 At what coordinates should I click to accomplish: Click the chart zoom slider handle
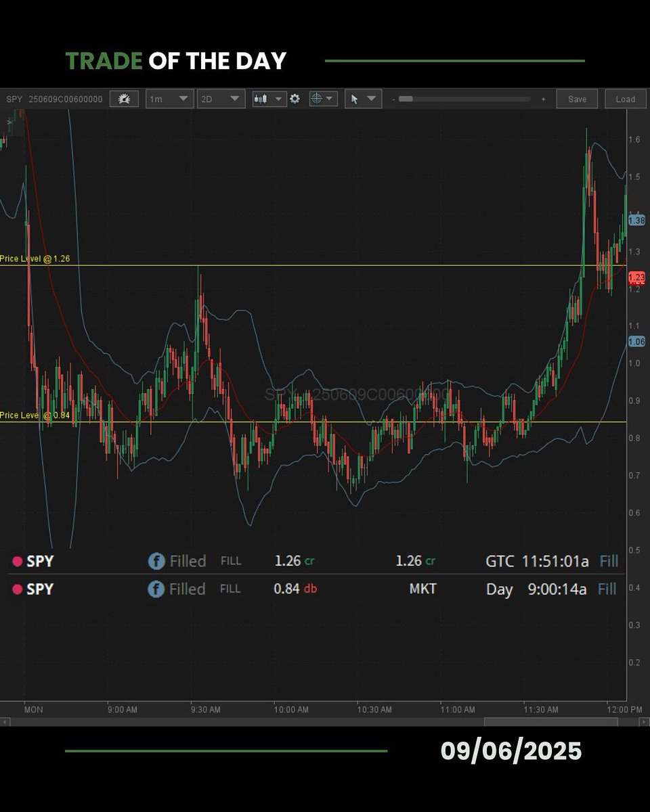(x=406, y=99)
